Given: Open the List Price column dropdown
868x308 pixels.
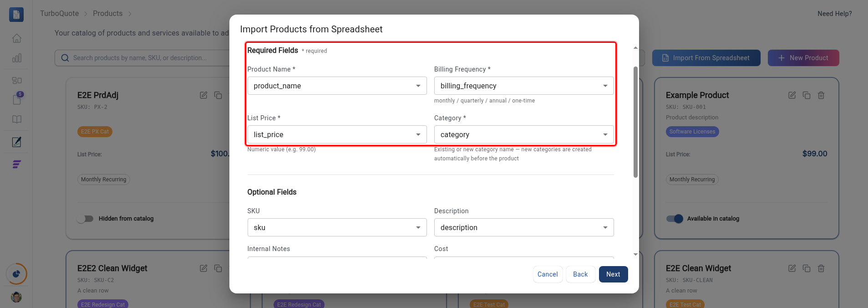Looking at the screenshot, I should [x=337, y=134].
